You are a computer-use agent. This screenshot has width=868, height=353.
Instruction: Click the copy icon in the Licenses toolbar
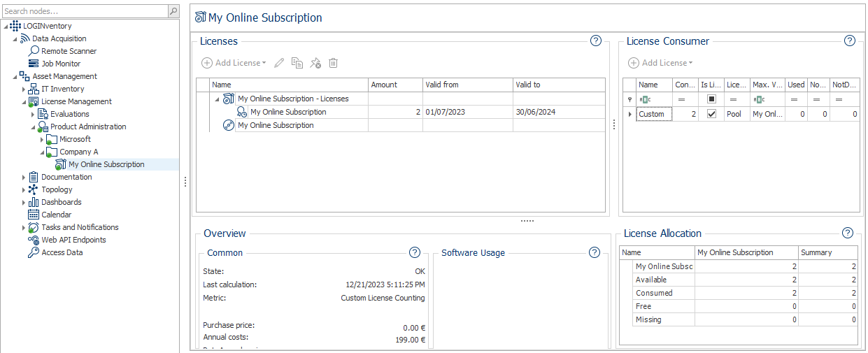click(x=297, y=63)
